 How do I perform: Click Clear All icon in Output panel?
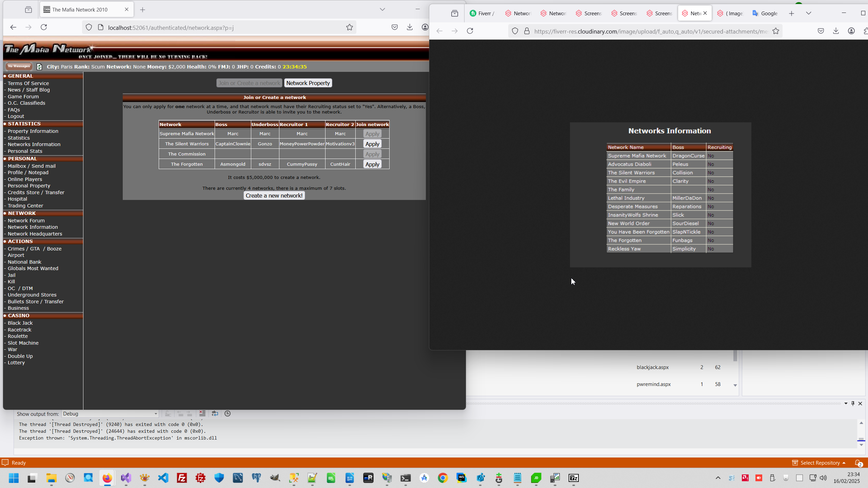pos(202,413)
